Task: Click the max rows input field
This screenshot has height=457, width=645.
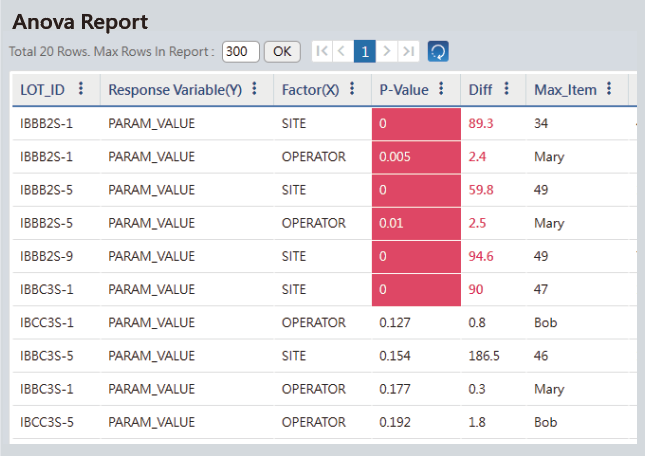Action: tap(240, 51)
